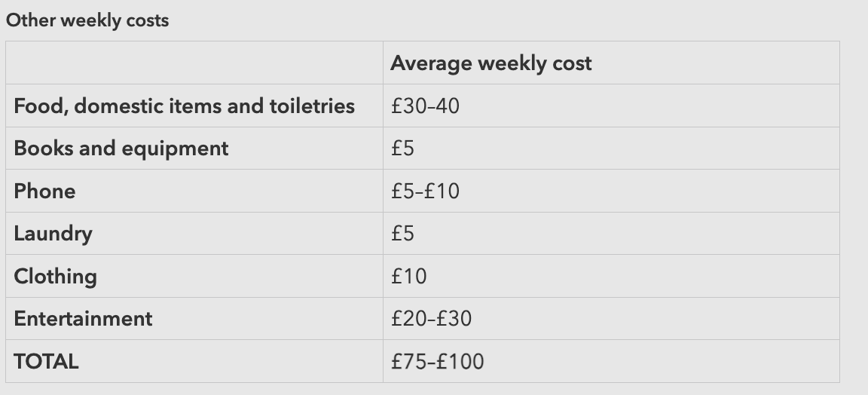Select the 'Clothing' row label
The height and width of the screenshot is (395, 868).
click(x=55, y=277)
